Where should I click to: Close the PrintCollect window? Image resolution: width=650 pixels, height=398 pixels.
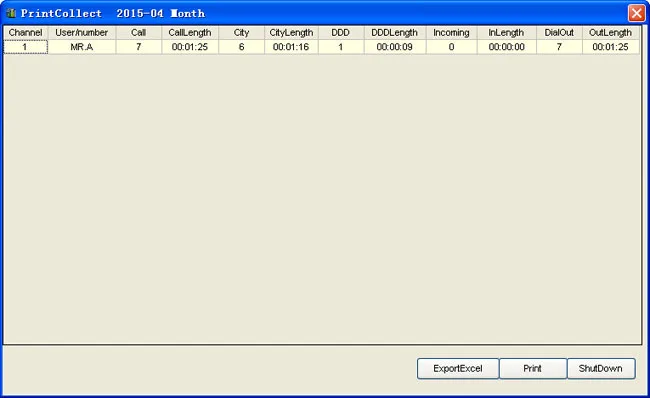(636, 13)
